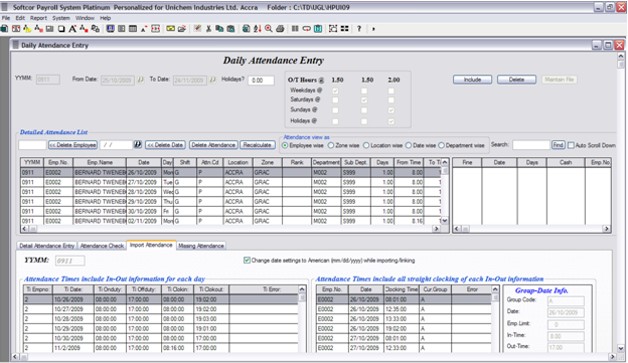Image resolution: width=628 pixels, height=363 pixels.
Task: Select Department wise attendance view
Action: tap(441, 145)
